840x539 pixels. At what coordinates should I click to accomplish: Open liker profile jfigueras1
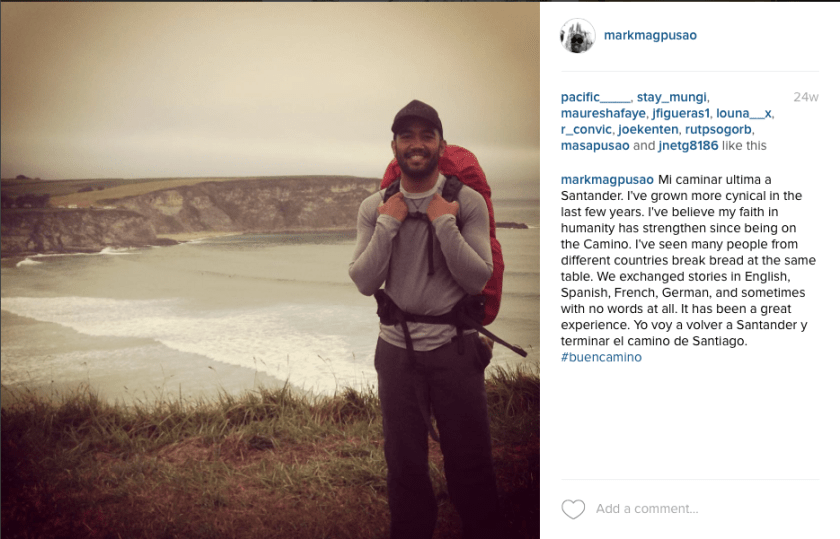pyautogui.click(x=680, y=113)
